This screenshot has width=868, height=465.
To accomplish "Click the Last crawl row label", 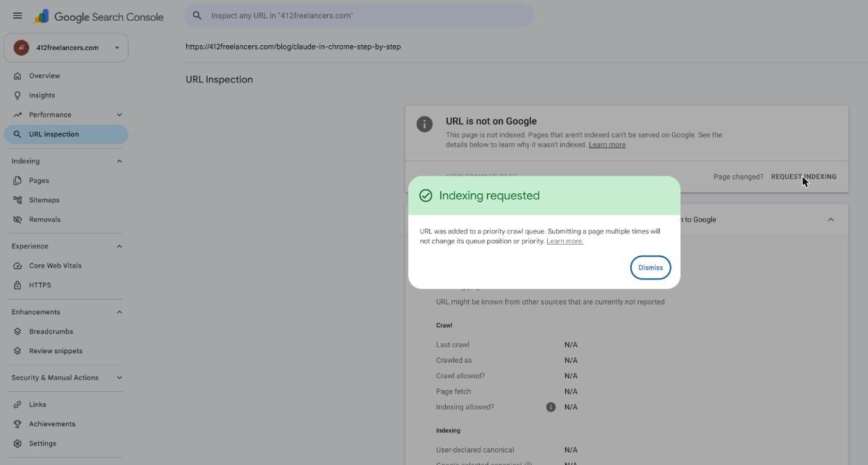I will 453,345.
